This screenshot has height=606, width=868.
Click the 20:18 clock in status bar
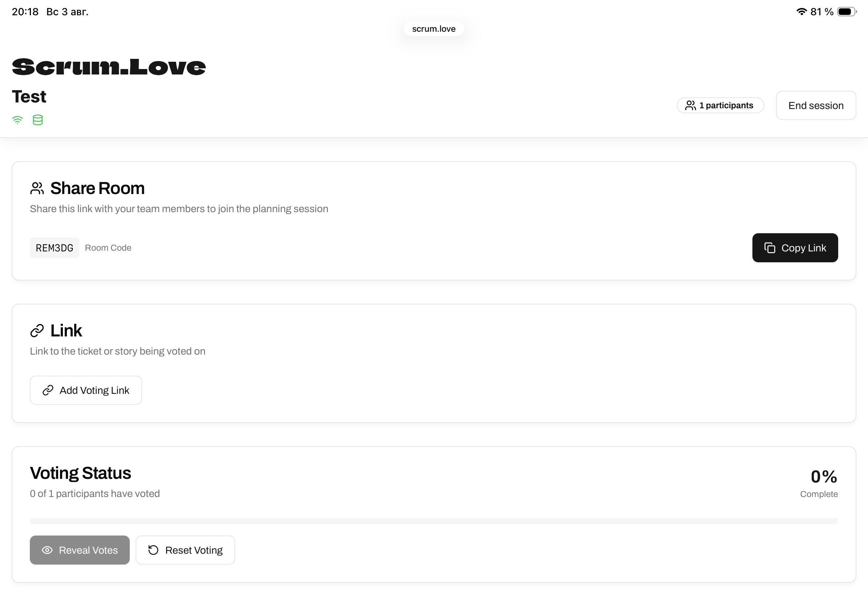25,12
